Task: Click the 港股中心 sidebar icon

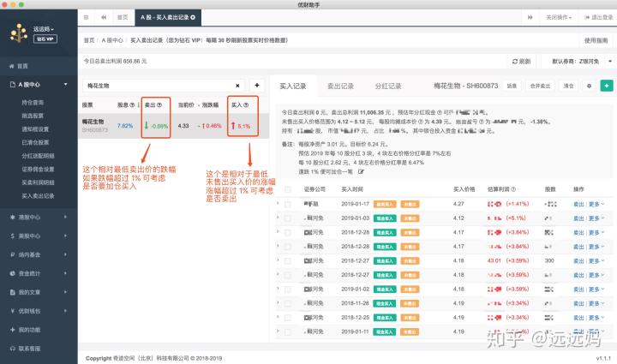Action: pos(12,217)
